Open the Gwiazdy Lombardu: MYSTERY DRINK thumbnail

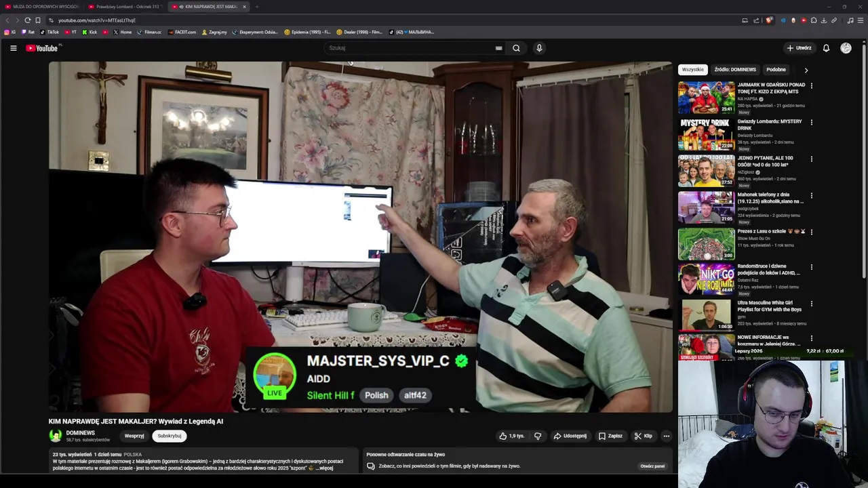pyautogui.click(x=706, y=134)
